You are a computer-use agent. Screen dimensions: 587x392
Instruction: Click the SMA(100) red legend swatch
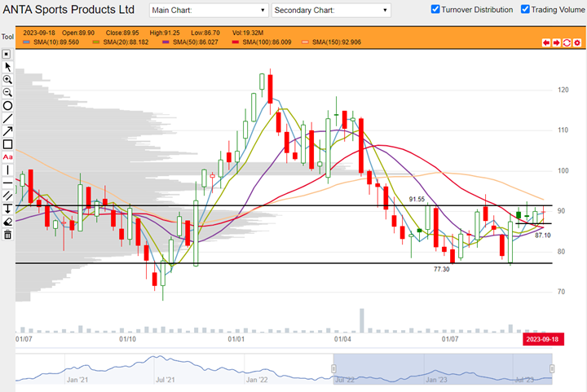tap(235, 42)
